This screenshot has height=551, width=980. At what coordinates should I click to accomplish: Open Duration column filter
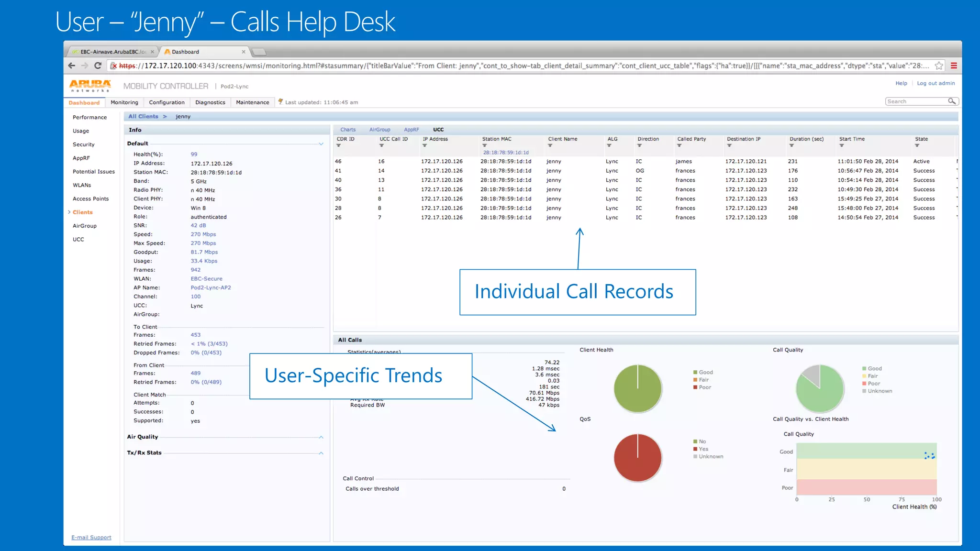791,145
